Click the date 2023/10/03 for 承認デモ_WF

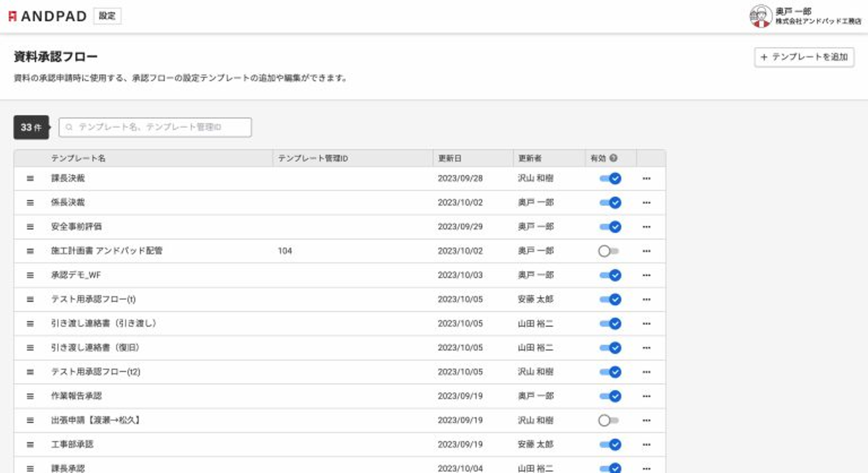pyautogui.click(x=461, y=275)
